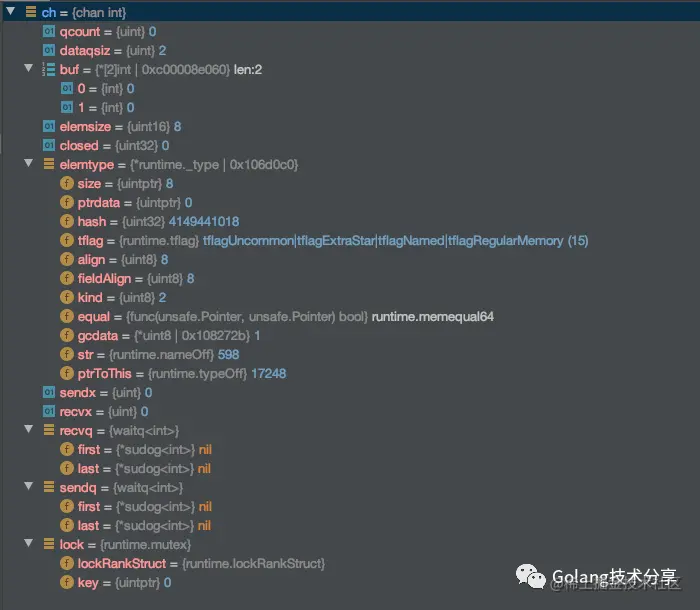Viewport: 700px width, 610px height.
Task: Click the field icon next to hash
Action: pyautogui.click(x=67, y=221)
